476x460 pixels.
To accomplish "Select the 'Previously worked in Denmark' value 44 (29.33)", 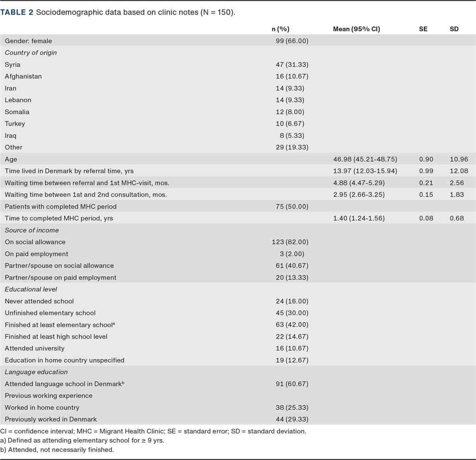I will point(292,419).
